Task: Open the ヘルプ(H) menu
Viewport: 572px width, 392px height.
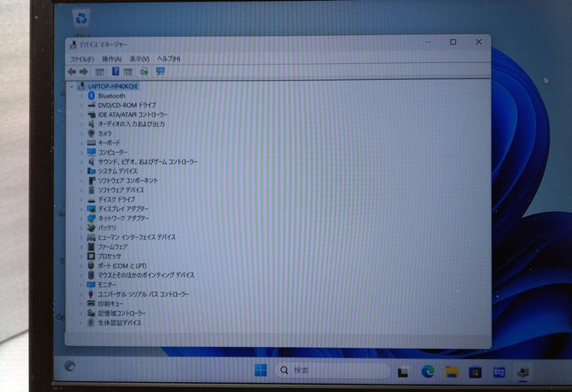Action: point(169,59)
